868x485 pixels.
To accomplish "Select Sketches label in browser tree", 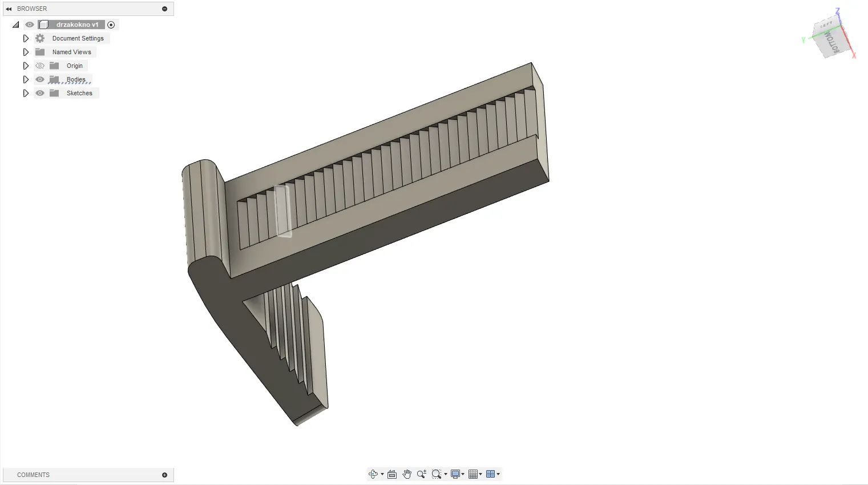I will (79, 93).
